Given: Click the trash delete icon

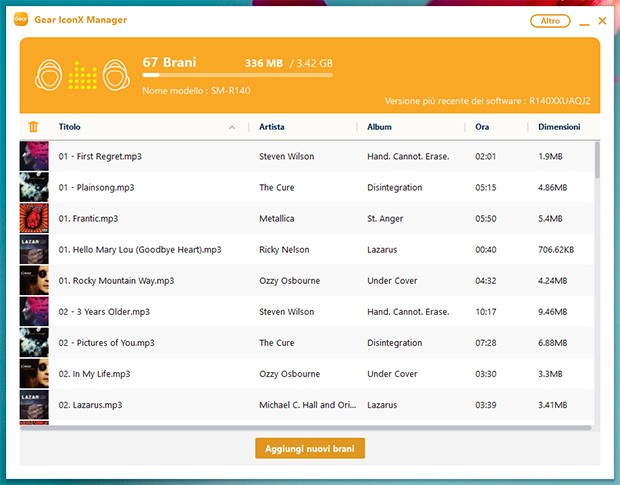Looking at the screenshot, I should click(x=33, y=127).
